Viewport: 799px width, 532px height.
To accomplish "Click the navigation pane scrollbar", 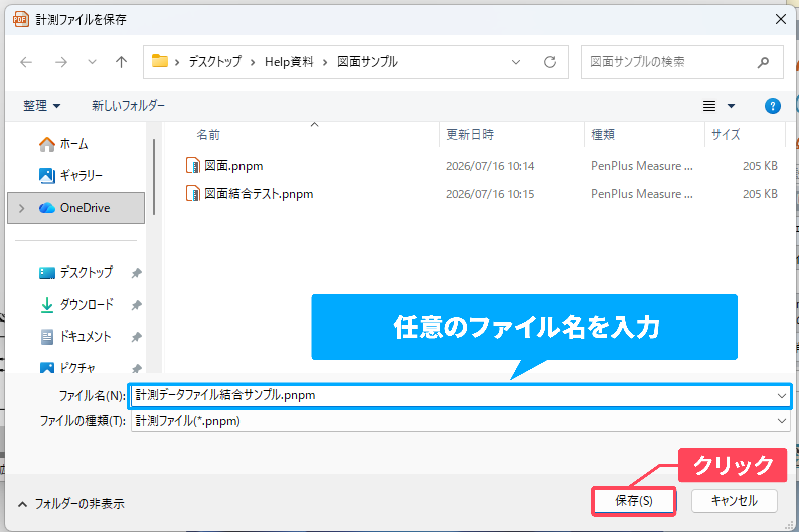I will click(154, 177).
